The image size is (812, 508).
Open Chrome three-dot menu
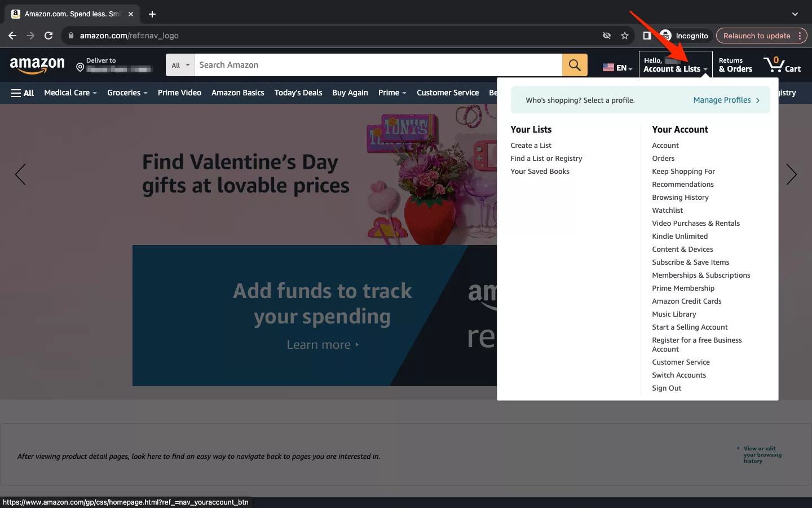pyautogui.click(x=800, y=36)
